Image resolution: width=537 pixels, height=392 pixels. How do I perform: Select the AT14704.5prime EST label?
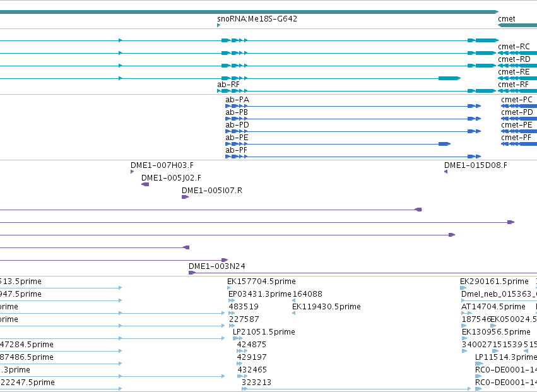(x=493, y=307)
